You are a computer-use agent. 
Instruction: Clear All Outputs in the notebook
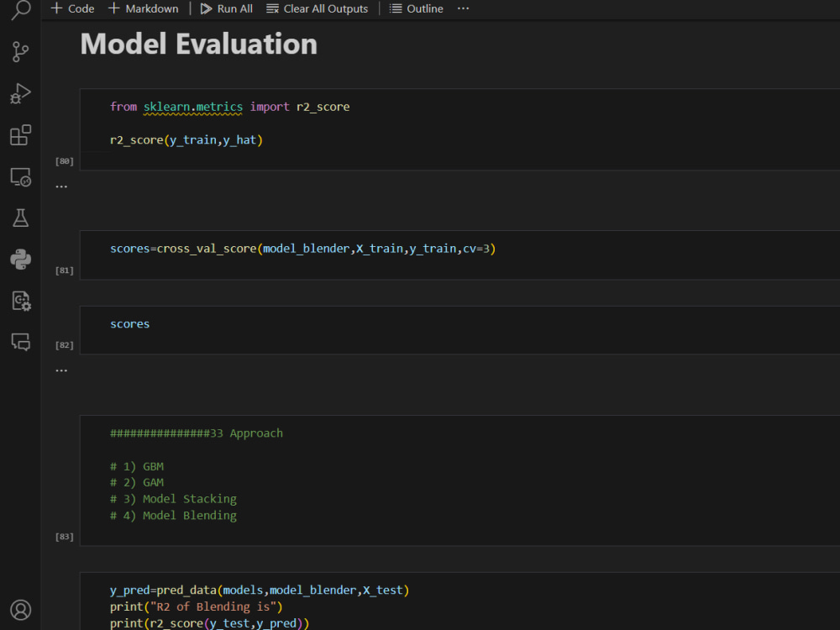coord(317,8)
